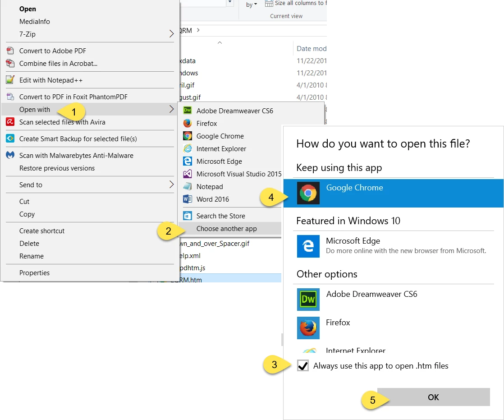504x420 pixels.
Task: Click the breadcrumb chevron after QRM
Action: point(198,30)
